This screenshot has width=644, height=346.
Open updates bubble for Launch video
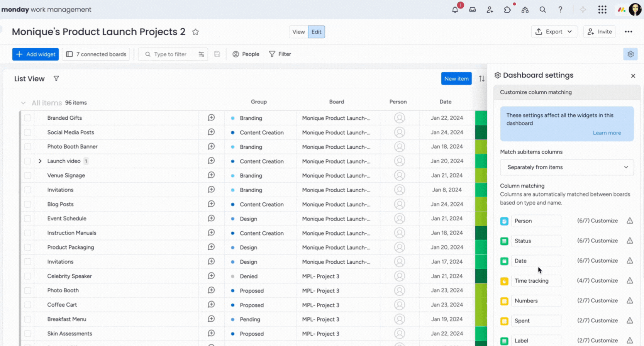click(x=211, y=161)
